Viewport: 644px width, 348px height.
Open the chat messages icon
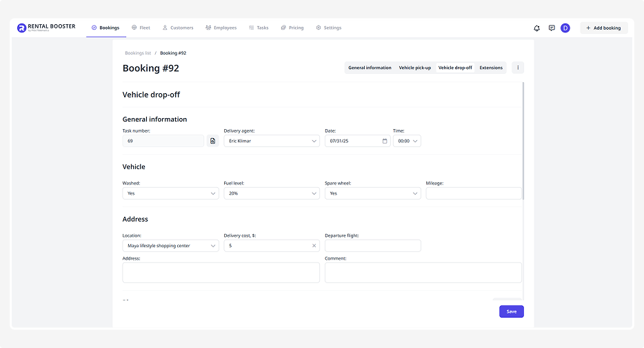tap(552, 28)
